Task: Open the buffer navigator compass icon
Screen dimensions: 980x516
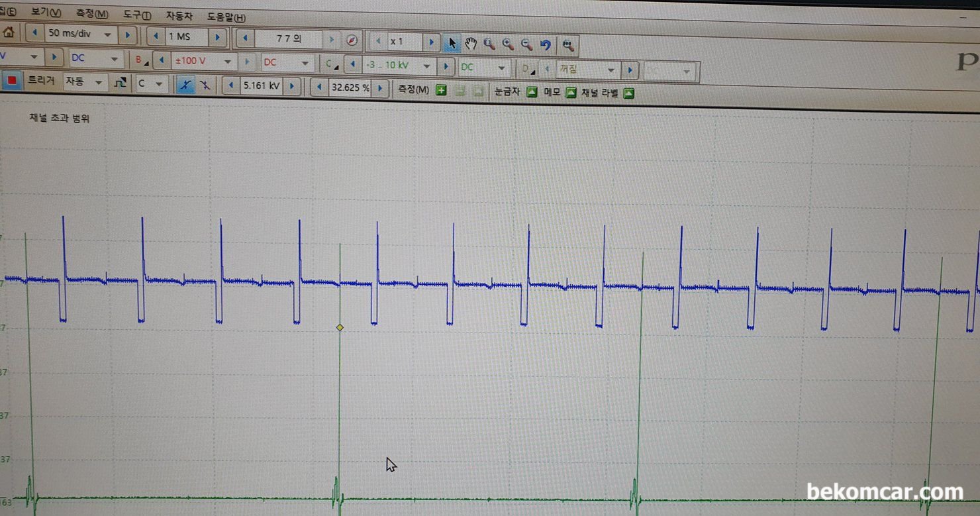Action: tap(352, 40)
